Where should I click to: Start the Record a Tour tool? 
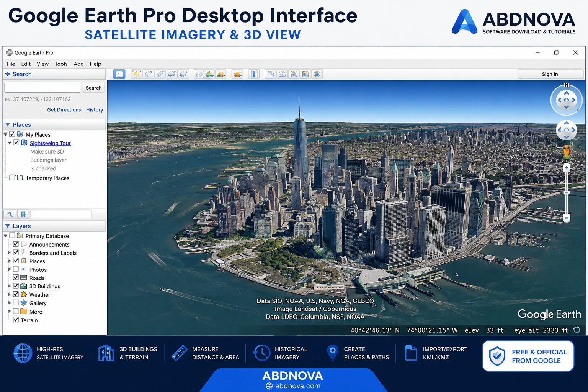183,74
